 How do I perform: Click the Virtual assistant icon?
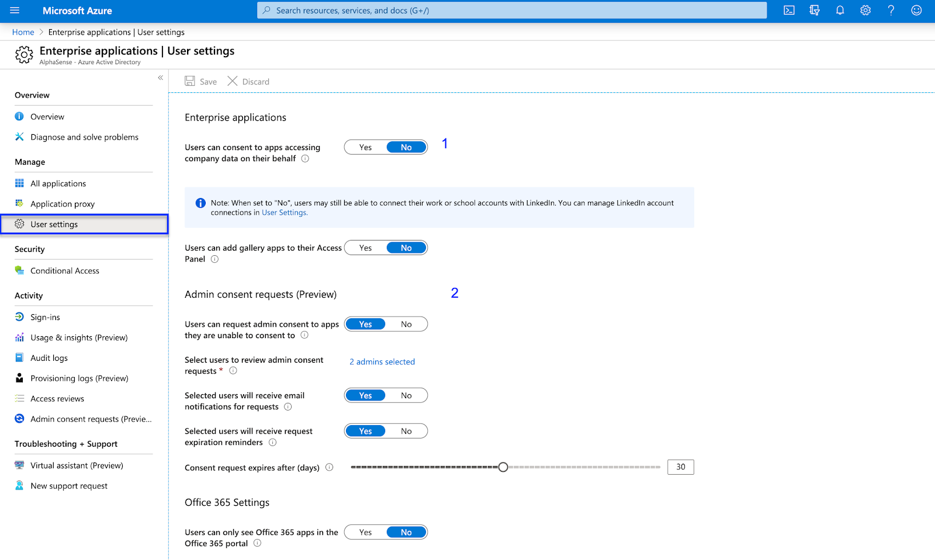(19, 465)
